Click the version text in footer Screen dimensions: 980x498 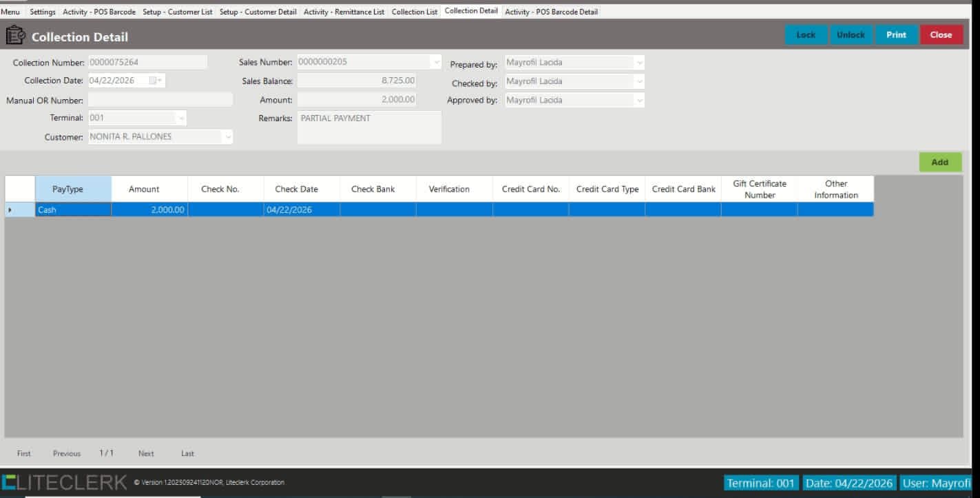coord(209,482)
